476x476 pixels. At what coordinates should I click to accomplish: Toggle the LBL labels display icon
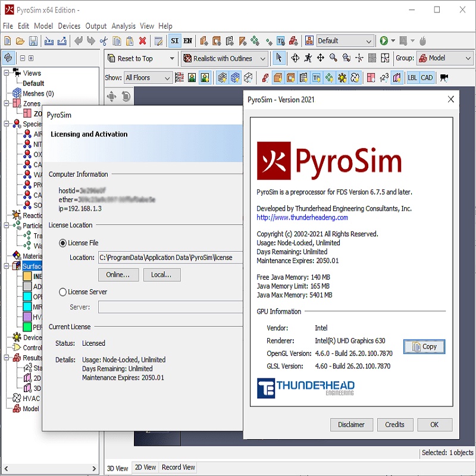(412, 78)
